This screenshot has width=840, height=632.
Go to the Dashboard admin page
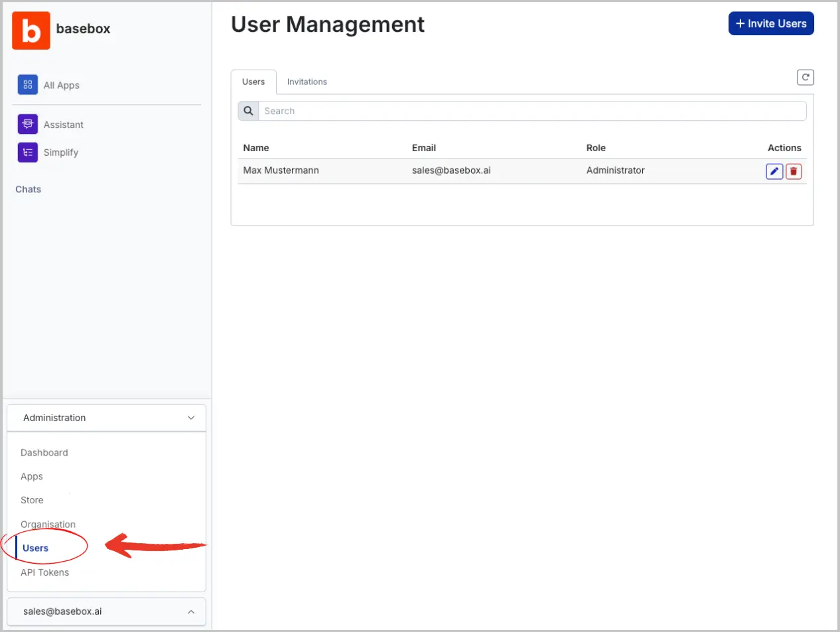[x=44, y=452]
